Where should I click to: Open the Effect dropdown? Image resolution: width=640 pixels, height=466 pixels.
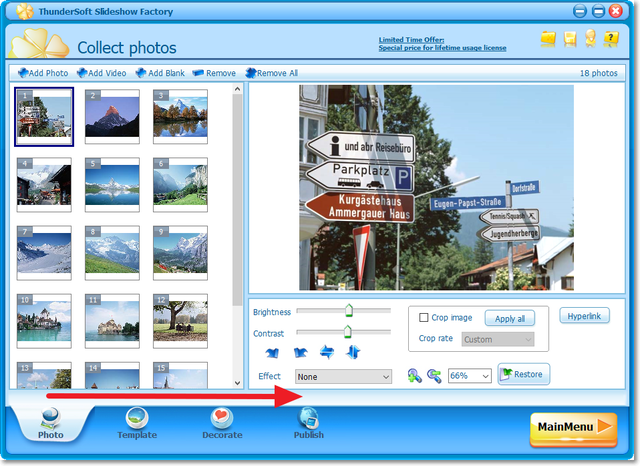click(x=343, y=377)
